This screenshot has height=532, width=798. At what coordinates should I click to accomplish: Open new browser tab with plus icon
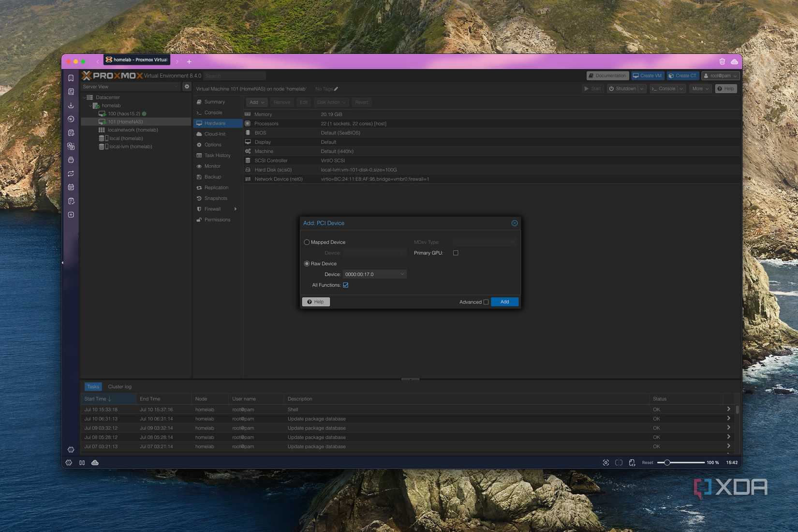pyautogui.click(x=189, y=61)
